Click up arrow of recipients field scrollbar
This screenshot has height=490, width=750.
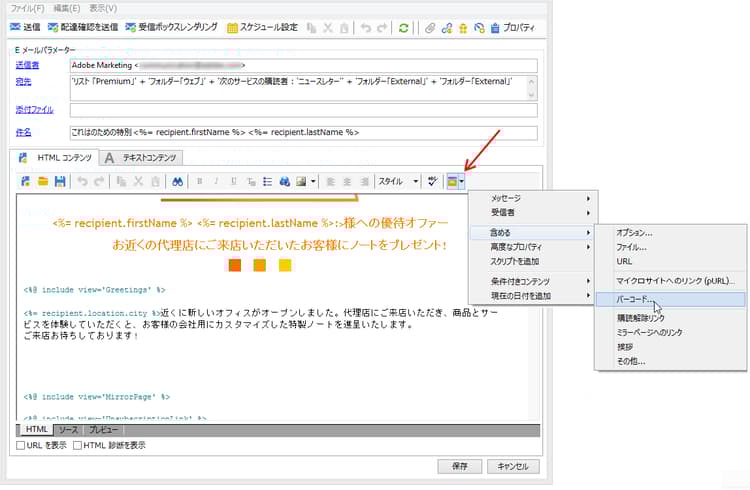[531, 81]
